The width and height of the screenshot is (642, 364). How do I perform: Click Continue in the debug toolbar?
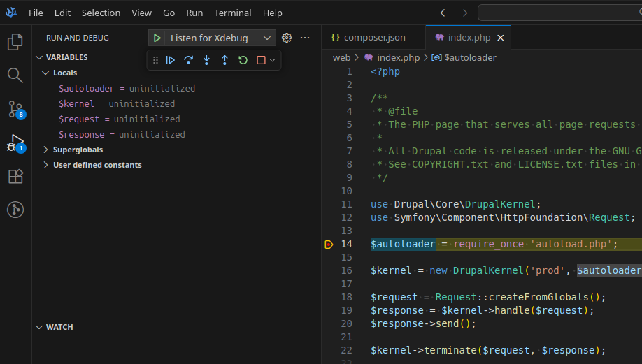[x=170, y=60]
